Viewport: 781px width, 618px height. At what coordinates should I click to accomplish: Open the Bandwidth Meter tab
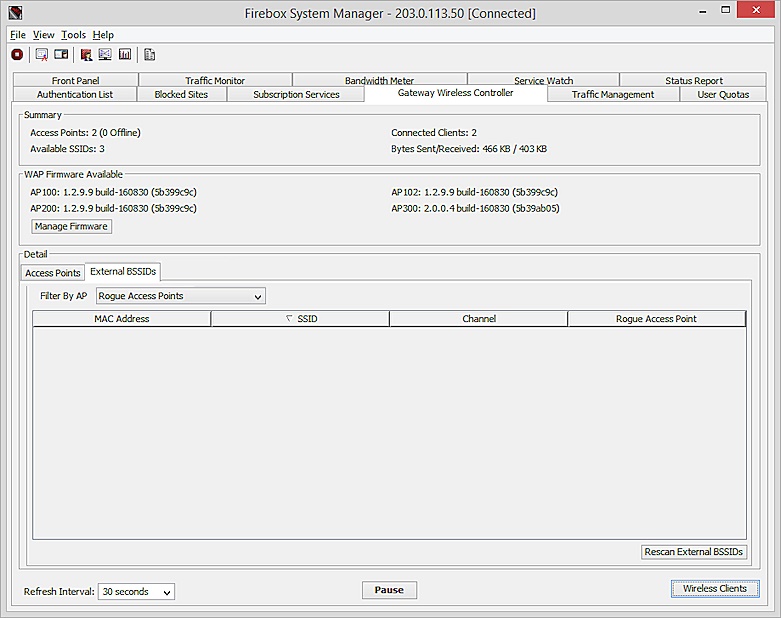tap(380, 80)
